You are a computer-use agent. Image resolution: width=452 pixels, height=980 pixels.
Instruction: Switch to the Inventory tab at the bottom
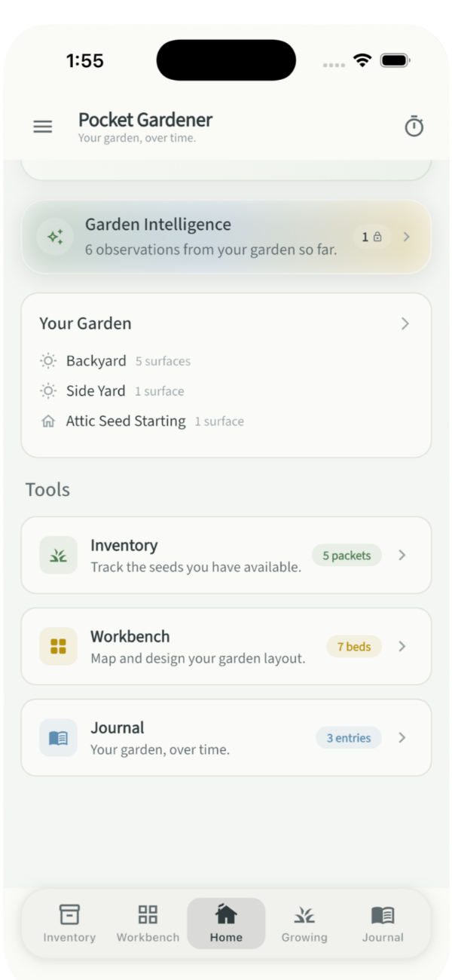coord(69,923)
